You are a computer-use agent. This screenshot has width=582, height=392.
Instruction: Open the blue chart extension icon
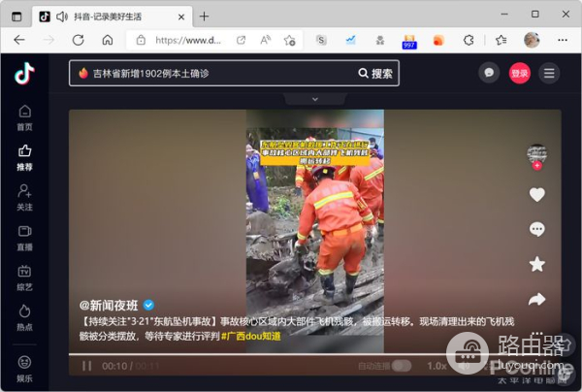point(350,40)
